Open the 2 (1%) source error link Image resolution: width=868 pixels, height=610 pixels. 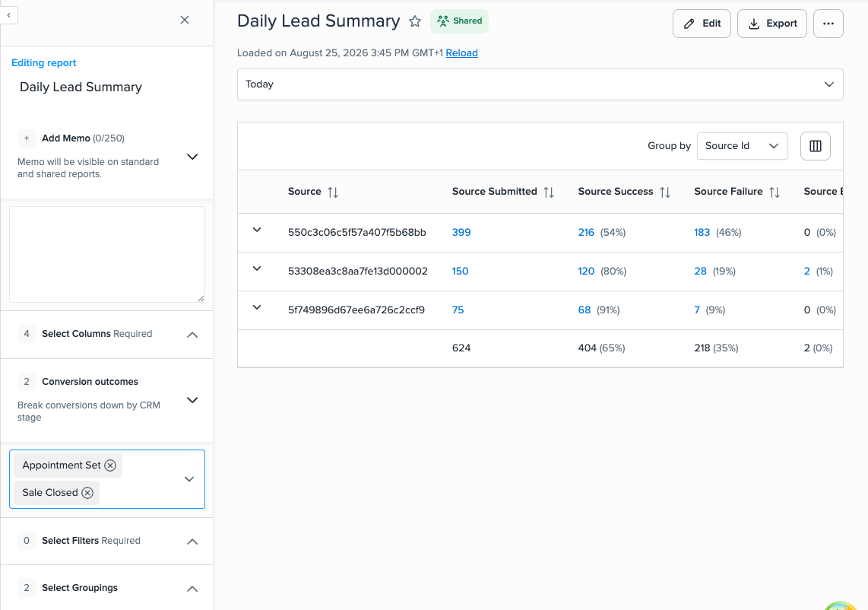click(806, 272)
